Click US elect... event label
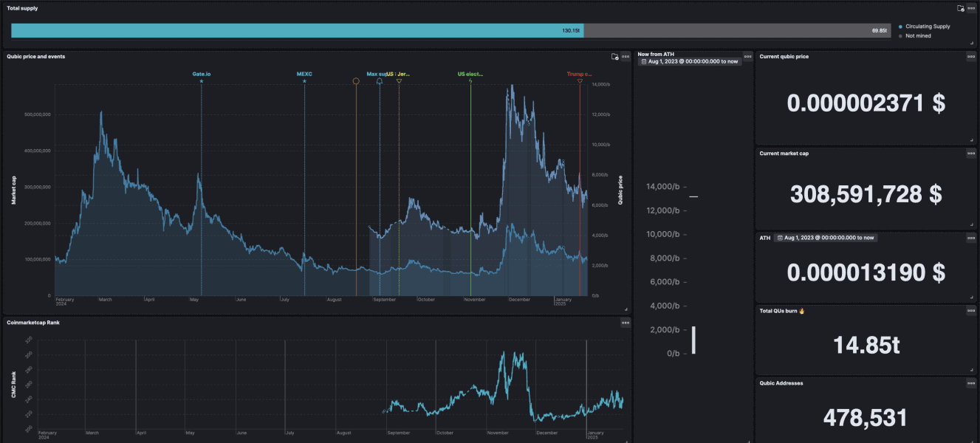Viewport: 980px width, 443px height. click(x=470, y=74)
